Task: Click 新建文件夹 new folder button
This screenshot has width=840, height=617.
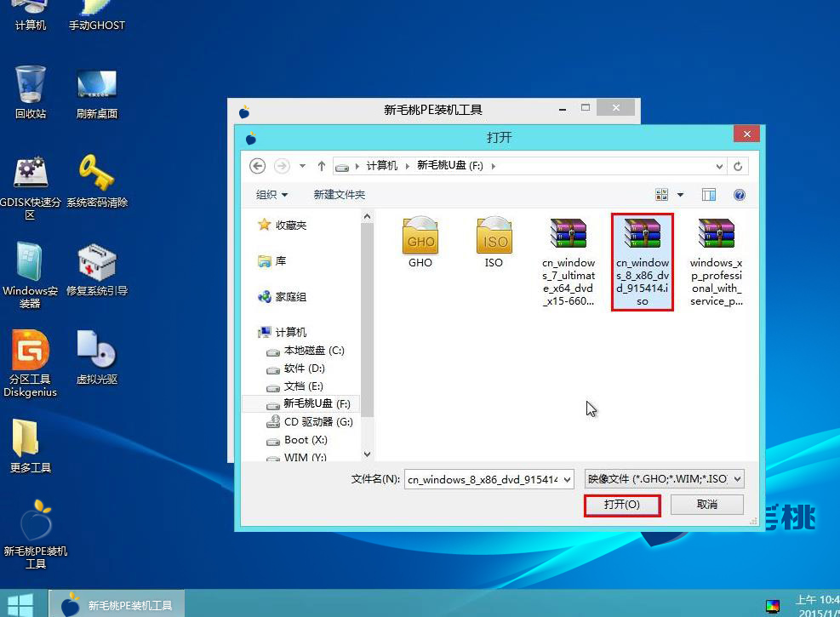Action: point(339,195)
